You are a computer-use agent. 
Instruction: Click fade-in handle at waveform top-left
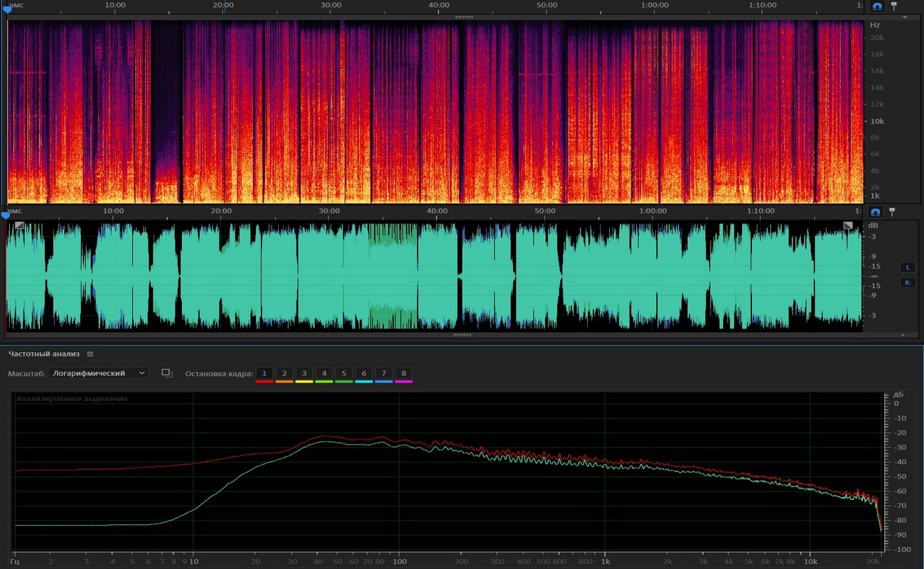18,225
